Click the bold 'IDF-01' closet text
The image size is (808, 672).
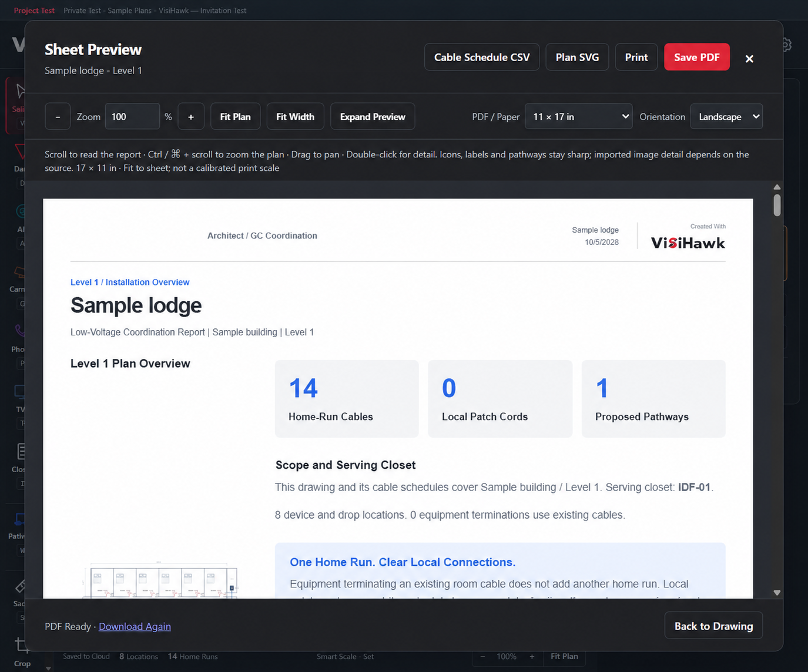pyautogui.click(x=695, y=487)
